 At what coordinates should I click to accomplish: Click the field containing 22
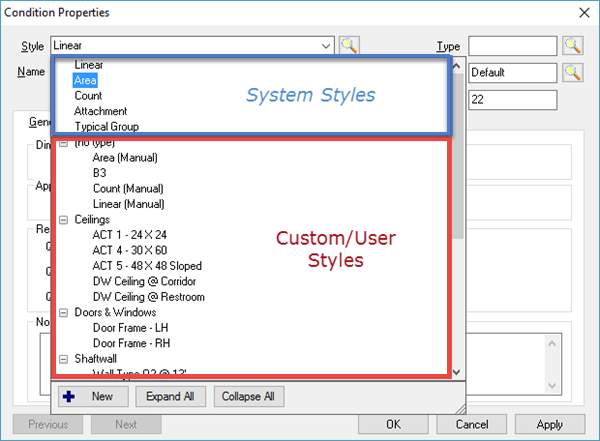pos(512,100)
